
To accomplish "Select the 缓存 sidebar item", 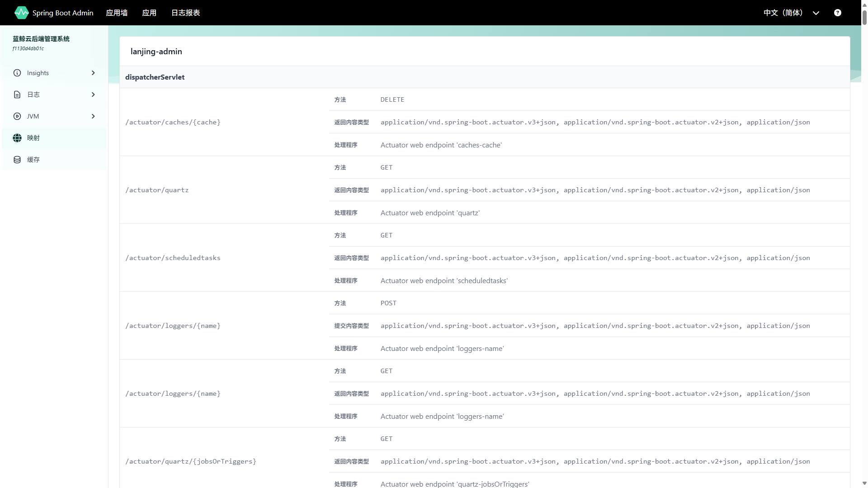I will click(33, 160).
